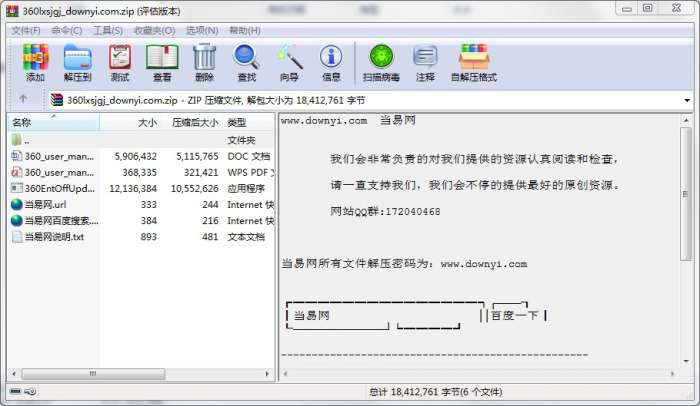Select the 360_user_man WPS PDF file icon
This screenshot has width=700, height=406.
[17, 172]
